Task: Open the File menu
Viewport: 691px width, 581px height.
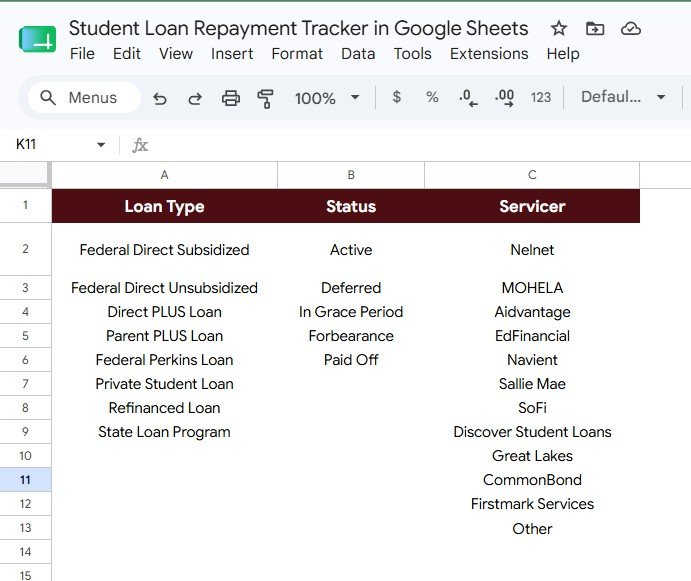Action: [x=82, y=54]
